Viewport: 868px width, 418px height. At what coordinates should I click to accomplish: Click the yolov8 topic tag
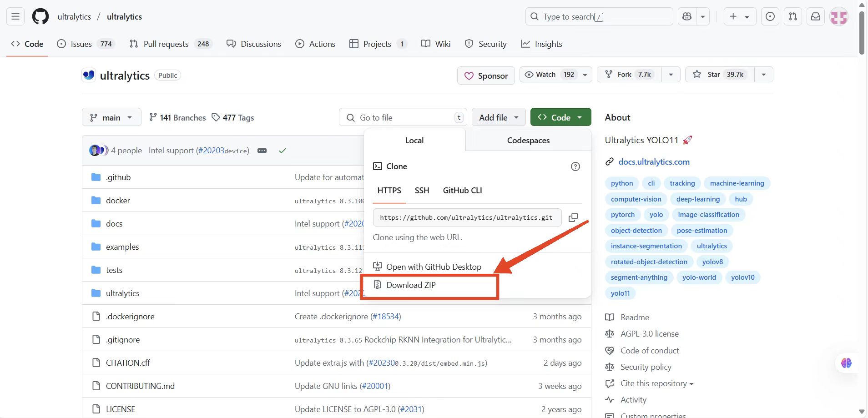pos(712,262)
